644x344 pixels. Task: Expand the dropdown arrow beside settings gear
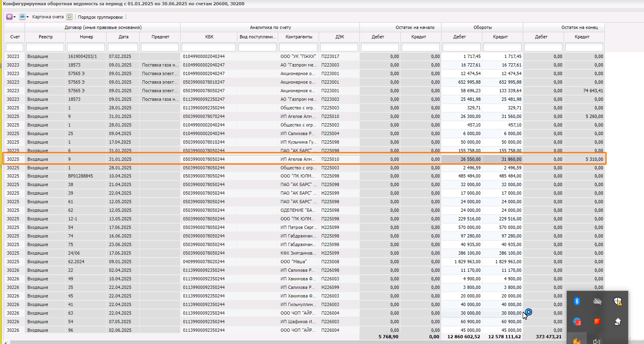[x=15, y=17]
